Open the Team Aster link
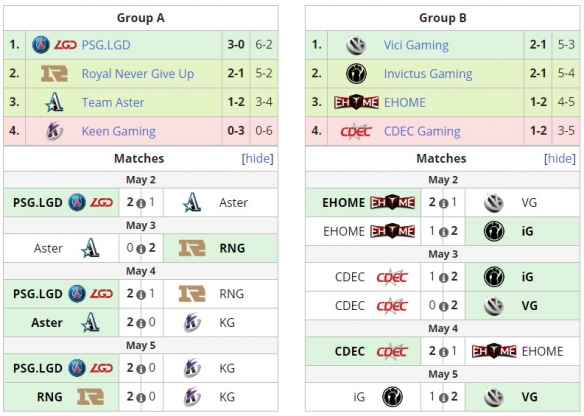 [x=113, y=102]
